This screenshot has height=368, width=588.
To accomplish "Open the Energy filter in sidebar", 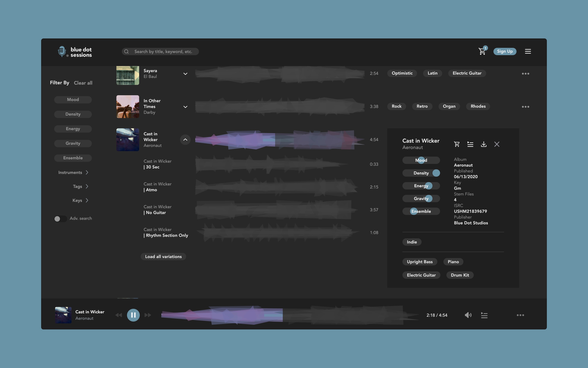I will [73, 129].
